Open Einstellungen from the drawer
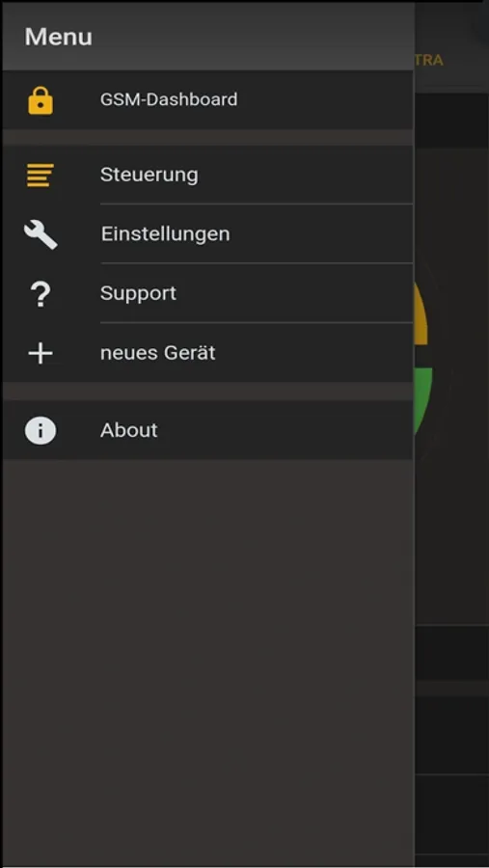Viewport: 489px width, 868px height. (x=207, y=233)
